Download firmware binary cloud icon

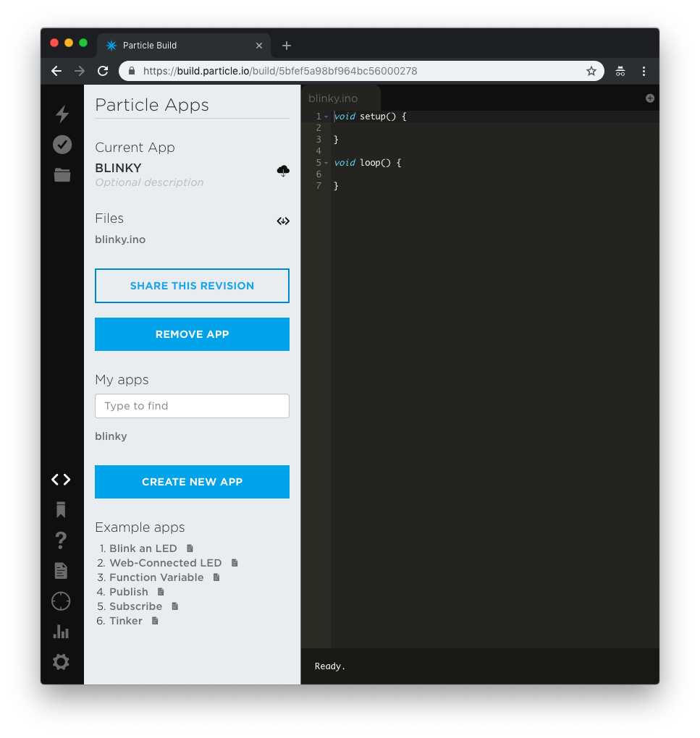point(283,171)
